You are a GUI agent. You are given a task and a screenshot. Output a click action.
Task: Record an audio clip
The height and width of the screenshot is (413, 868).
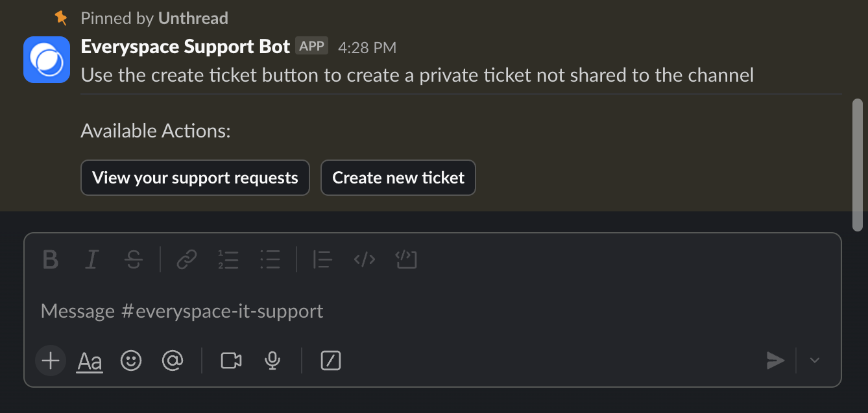coord(272,360)
